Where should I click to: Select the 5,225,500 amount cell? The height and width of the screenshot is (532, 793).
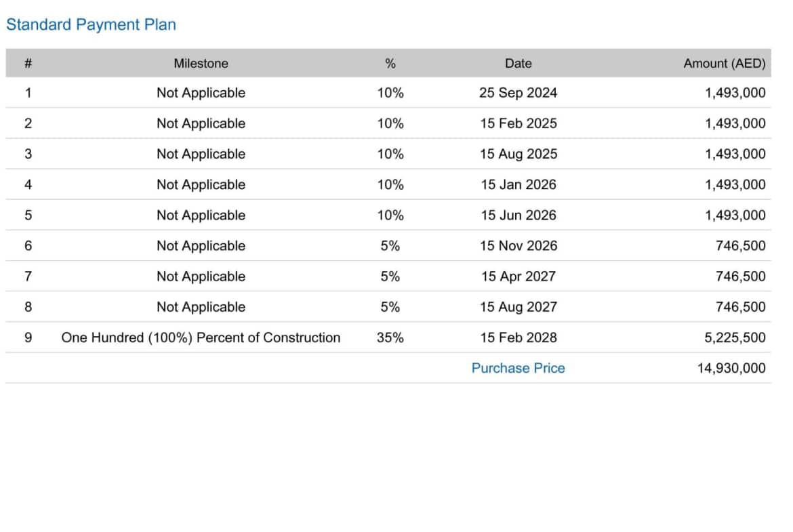click(735, 337)
